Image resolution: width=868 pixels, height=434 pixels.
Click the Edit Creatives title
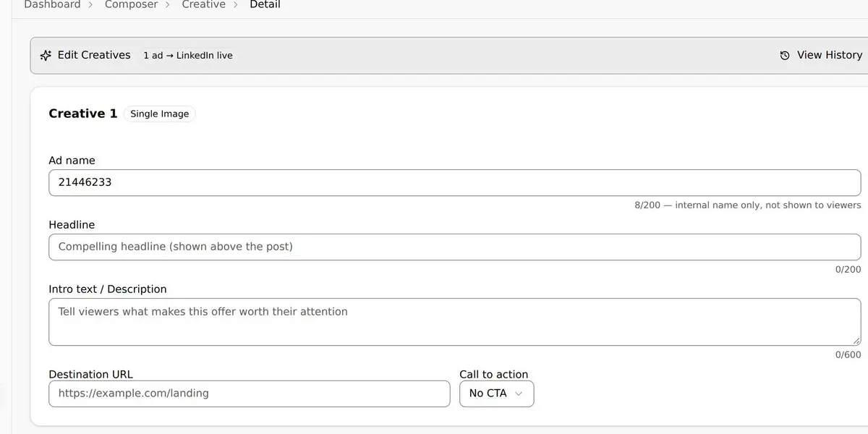pyautogui.click(x=94, y=55)
